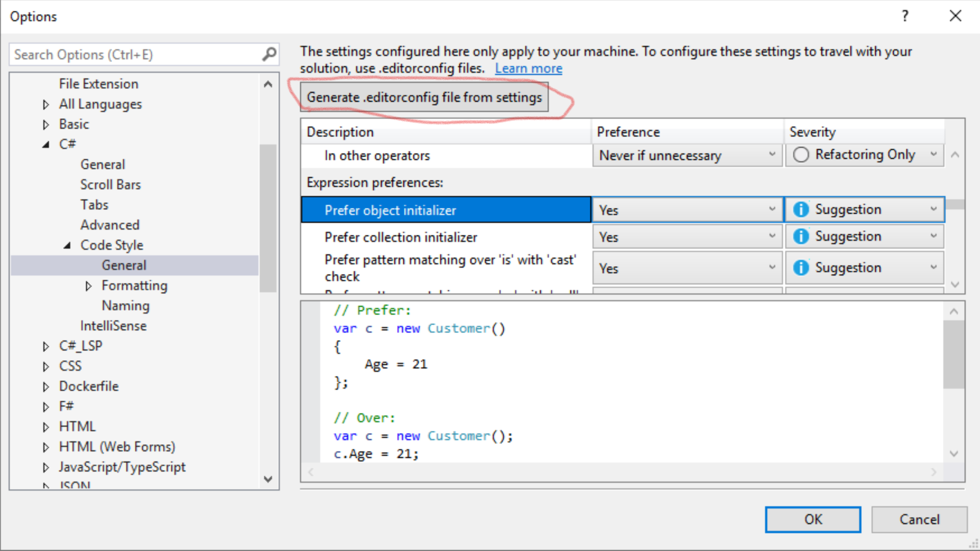Click the search magnifier icon
The height and width of the screenshot is (551, 980).
(269, 54)
